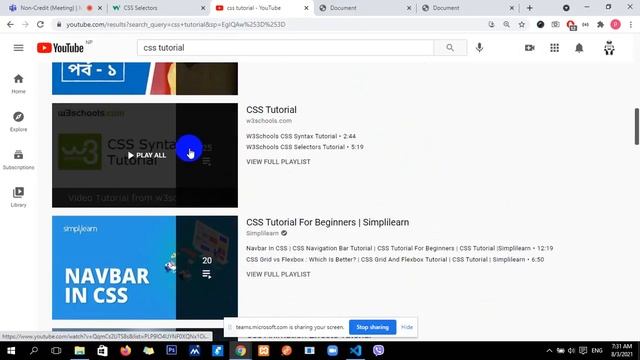Open a new browser tab with plus

530,8
